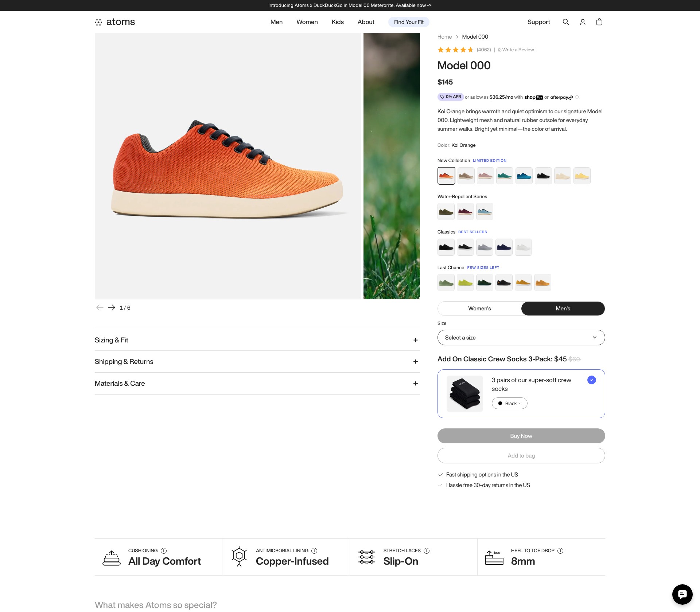Select the olive Water-Repellent swatch

[x=446, y=211]
